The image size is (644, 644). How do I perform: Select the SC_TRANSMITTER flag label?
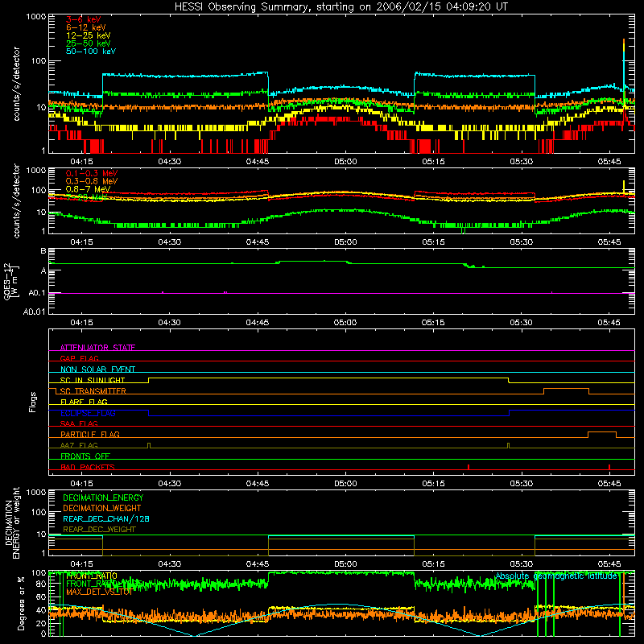coord(93,391)
